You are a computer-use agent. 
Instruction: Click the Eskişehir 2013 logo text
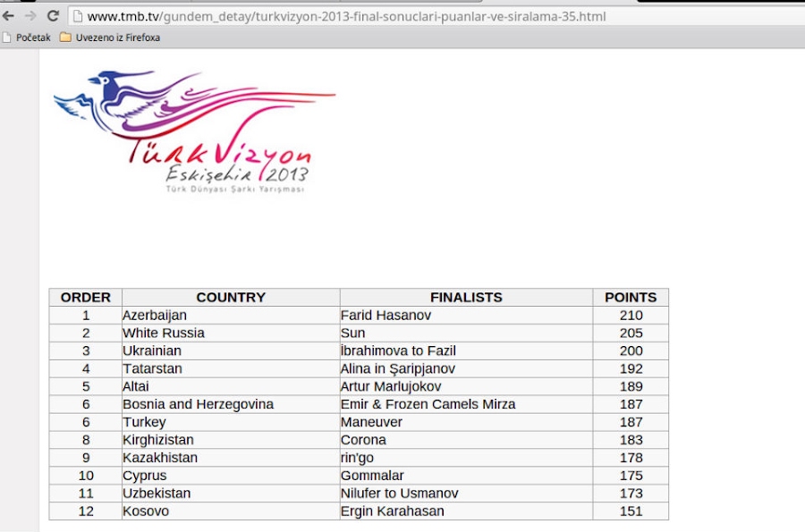click(238, 173)
